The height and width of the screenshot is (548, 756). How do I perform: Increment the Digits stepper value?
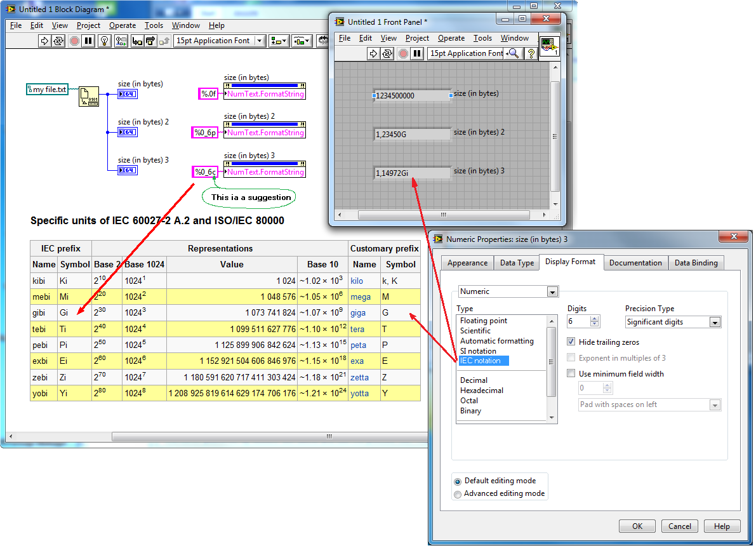click(x=595, y=318)
